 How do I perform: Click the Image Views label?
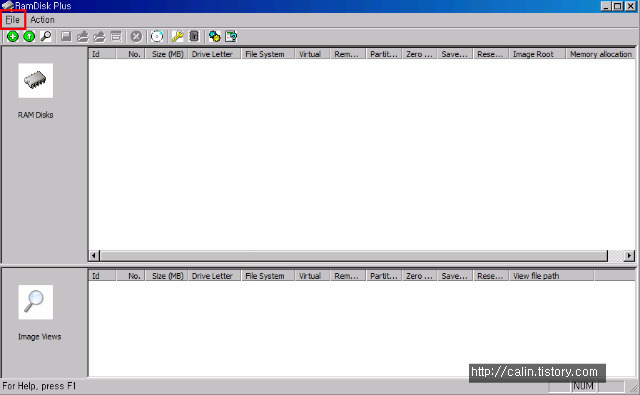pyautogui.click(x=40, y=337)
